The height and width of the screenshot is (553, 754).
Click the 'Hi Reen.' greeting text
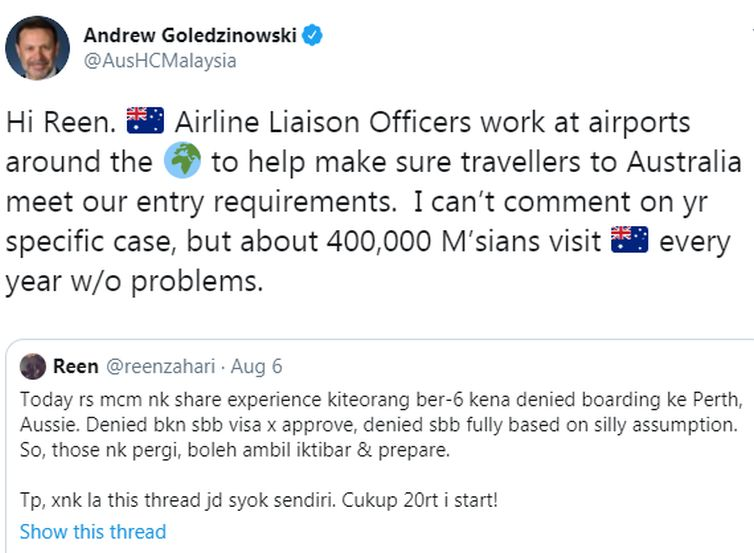pos(60,123)
